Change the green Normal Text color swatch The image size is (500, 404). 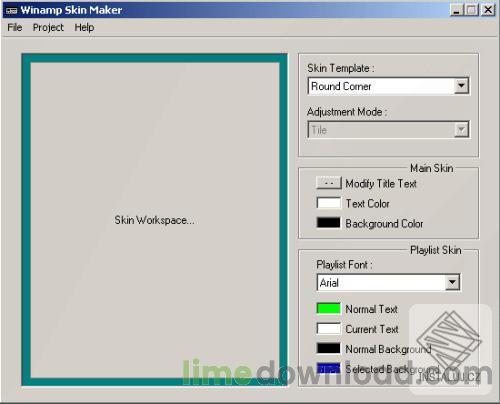coord(329,309)
